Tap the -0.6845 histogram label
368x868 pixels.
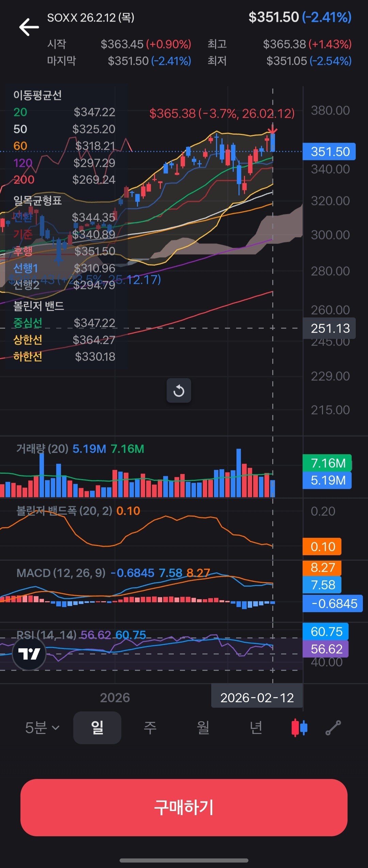(333, 603)
